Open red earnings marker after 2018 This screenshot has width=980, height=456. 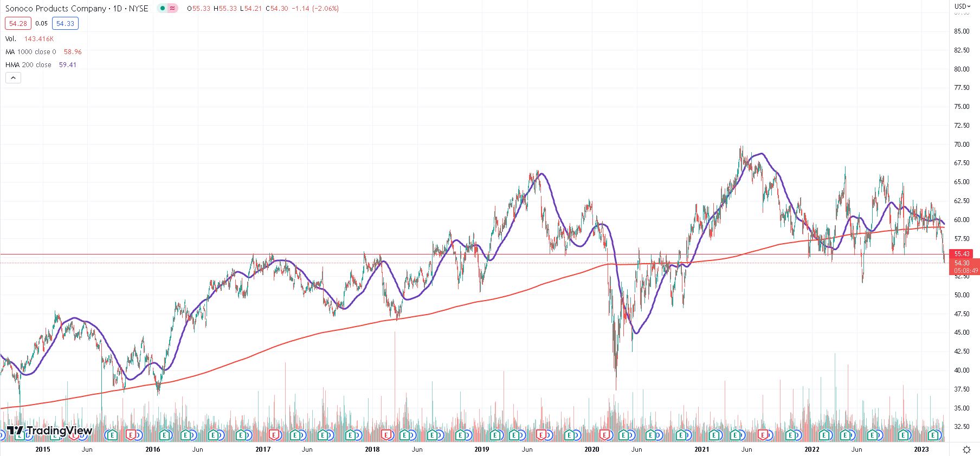pyautogui.click(x=386, y=435)
